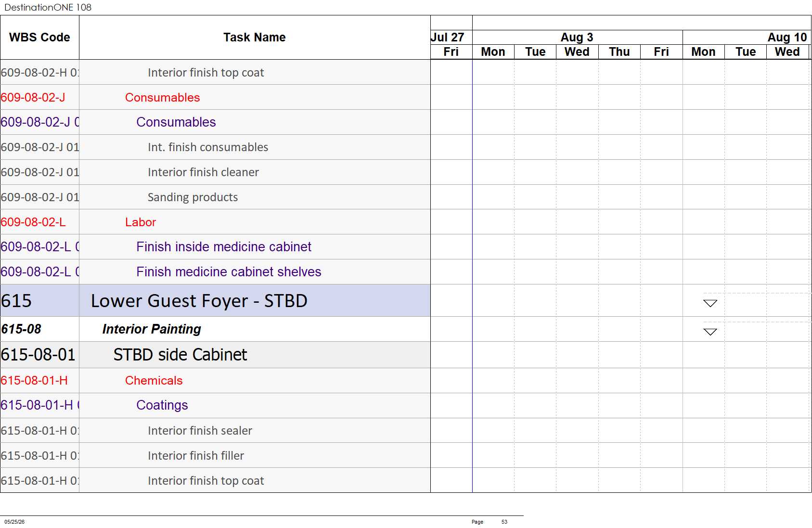
Task: Click the Tue header under Aug 3
Action: [535, 52]
